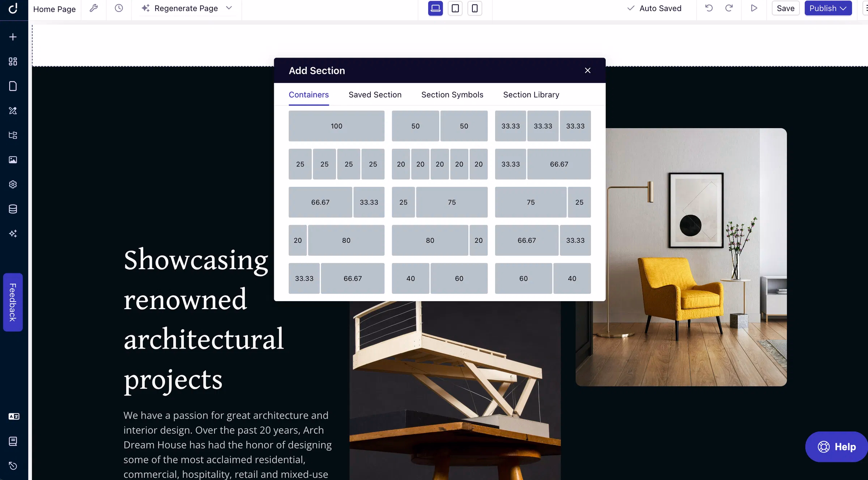Switch to Saved Section tab

coord(375,94)
